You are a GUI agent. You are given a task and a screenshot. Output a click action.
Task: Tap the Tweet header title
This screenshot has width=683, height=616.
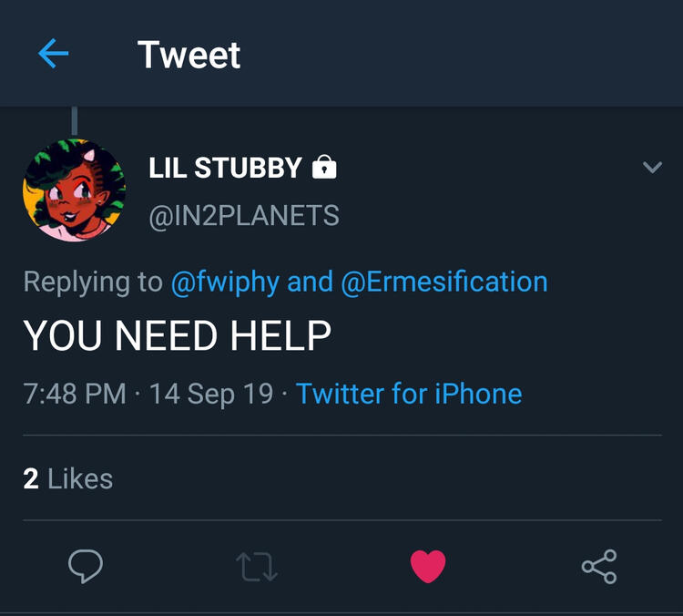189,55
